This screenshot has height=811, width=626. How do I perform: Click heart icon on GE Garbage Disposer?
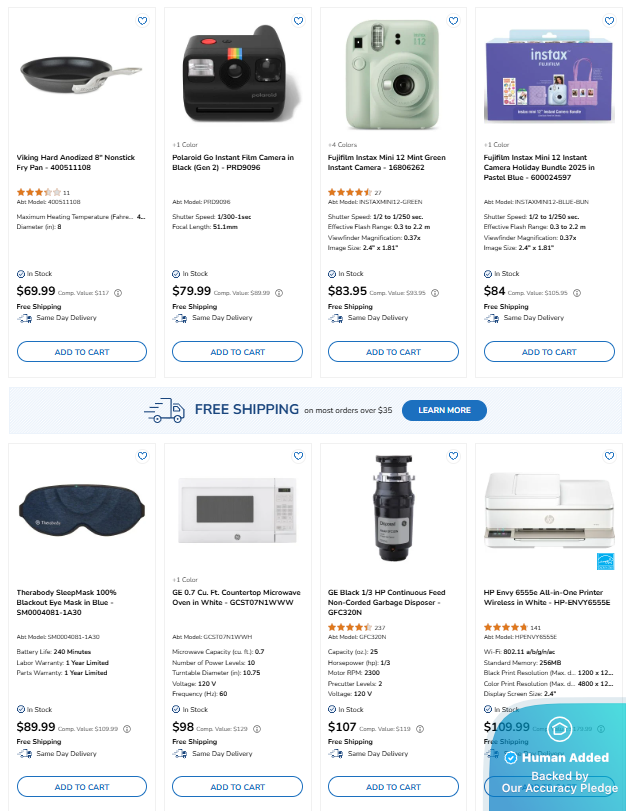coord(453,456)
